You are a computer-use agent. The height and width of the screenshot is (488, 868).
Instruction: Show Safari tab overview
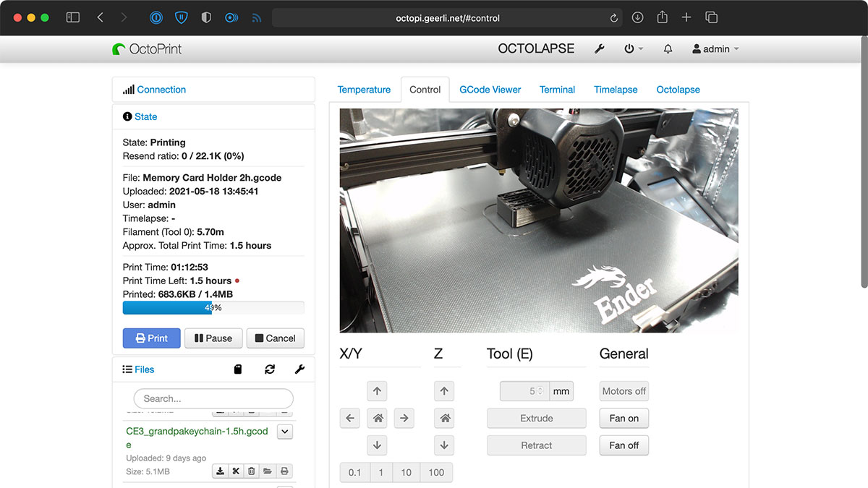[x=711, y=17]
